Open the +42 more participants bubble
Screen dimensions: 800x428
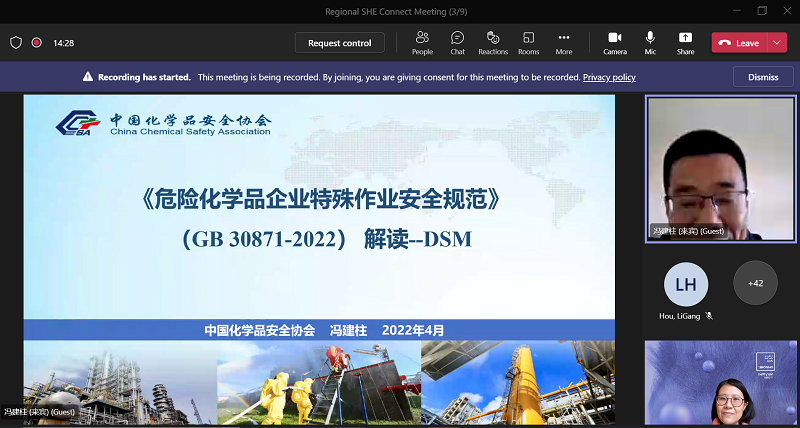[755, 283]
